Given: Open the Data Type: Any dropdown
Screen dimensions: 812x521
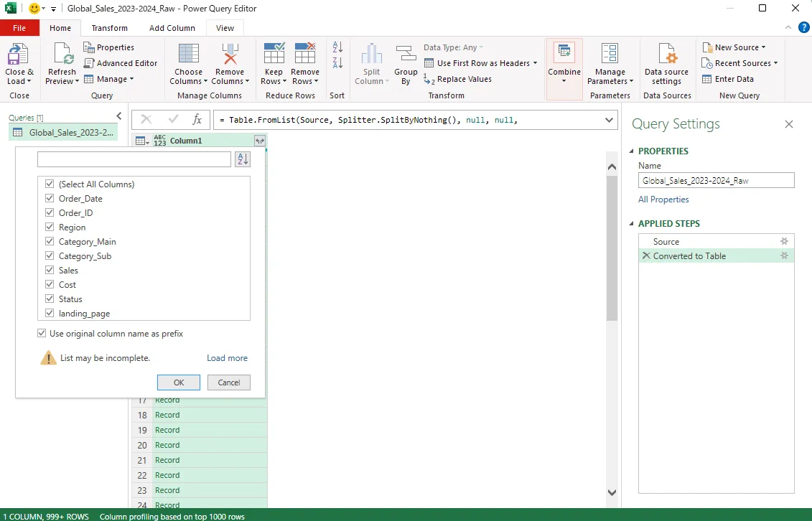Looking at the screenshot, I should (454, 47).
